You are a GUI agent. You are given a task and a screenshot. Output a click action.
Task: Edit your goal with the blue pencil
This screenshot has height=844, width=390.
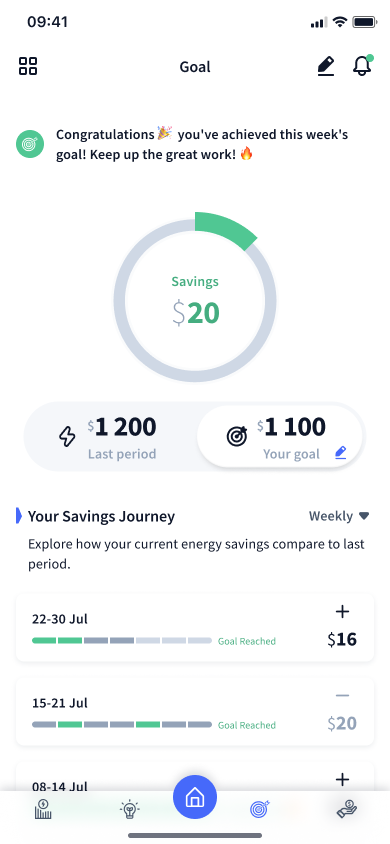pos(341,454)
